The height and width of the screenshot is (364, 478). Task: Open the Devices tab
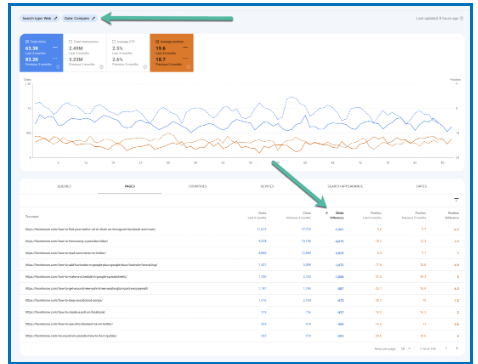(267, 186)
